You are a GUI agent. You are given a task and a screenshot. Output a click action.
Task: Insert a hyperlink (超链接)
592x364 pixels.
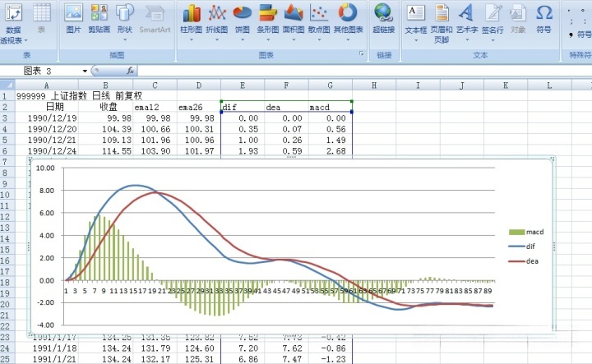click(x=384, y=18)
